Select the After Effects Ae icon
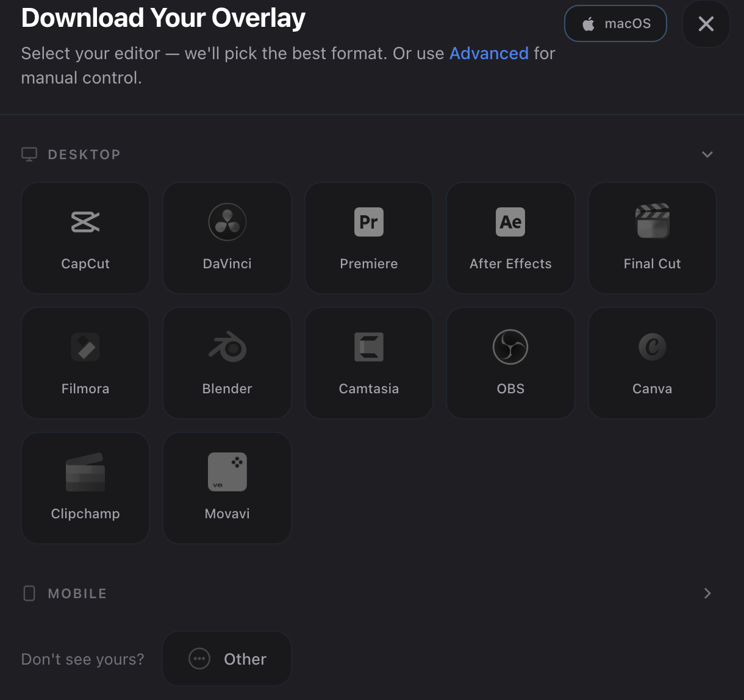 coord(510,222)
